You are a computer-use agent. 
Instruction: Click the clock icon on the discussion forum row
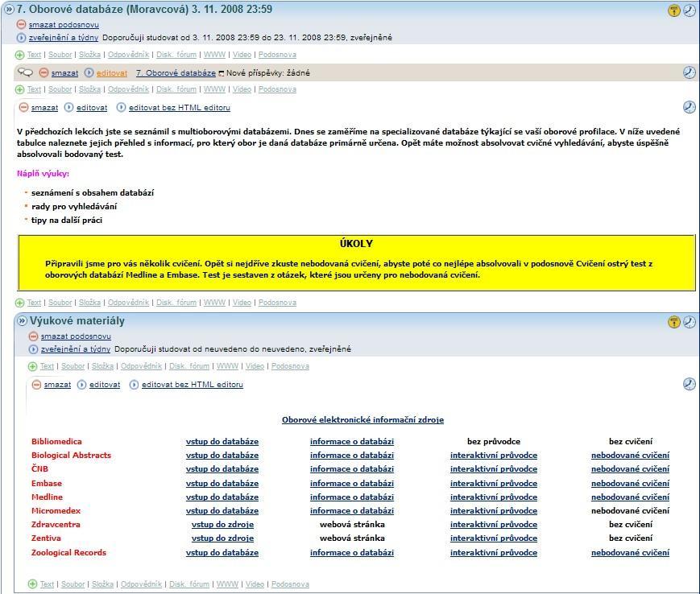tap(690, 72)
